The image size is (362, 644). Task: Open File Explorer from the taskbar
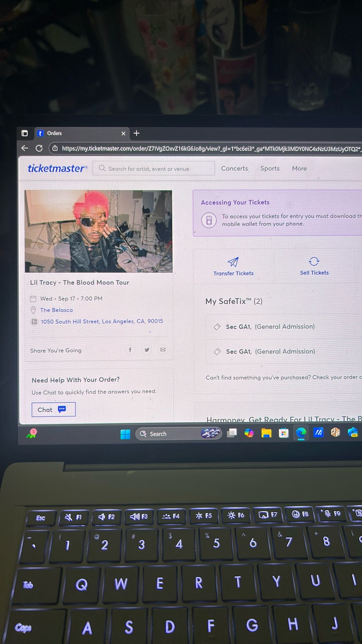click(x=266, y=433)
